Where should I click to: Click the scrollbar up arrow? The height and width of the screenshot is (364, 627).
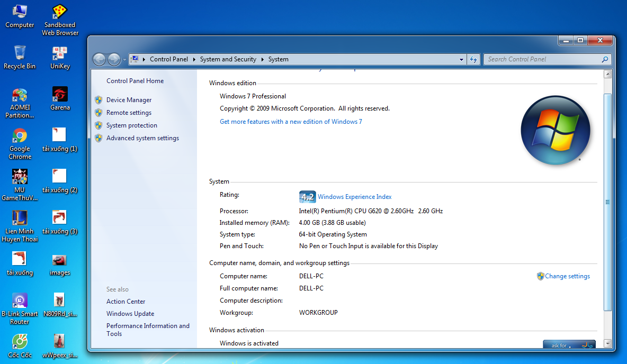click(607, 74)
